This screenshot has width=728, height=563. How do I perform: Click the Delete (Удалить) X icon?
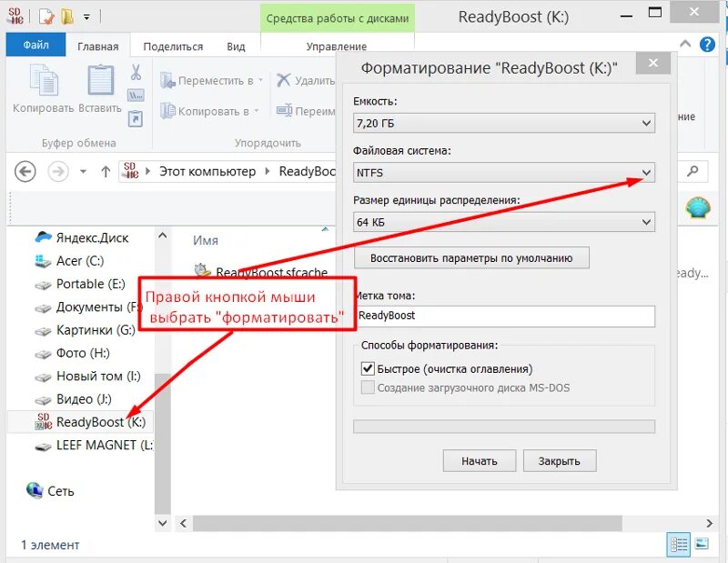click(x=283, y=80)
